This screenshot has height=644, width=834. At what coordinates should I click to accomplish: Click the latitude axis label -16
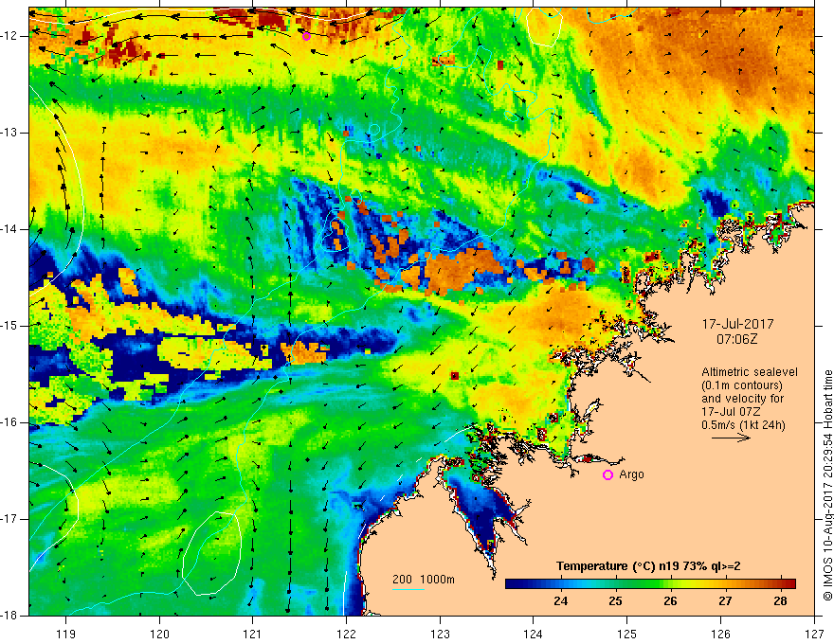tap(9, 422)
